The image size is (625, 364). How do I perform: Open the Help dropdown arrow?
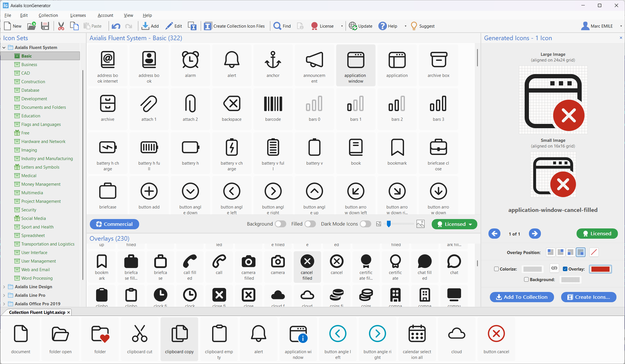[x=405, y=26]
